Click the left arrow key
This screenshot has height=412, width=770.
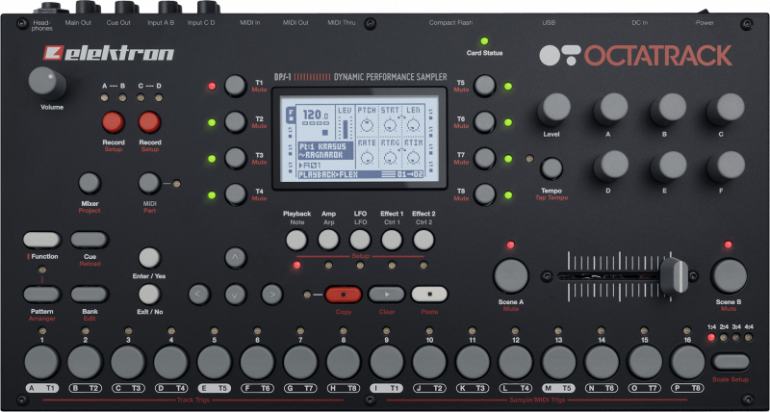[x=199, y=295]
